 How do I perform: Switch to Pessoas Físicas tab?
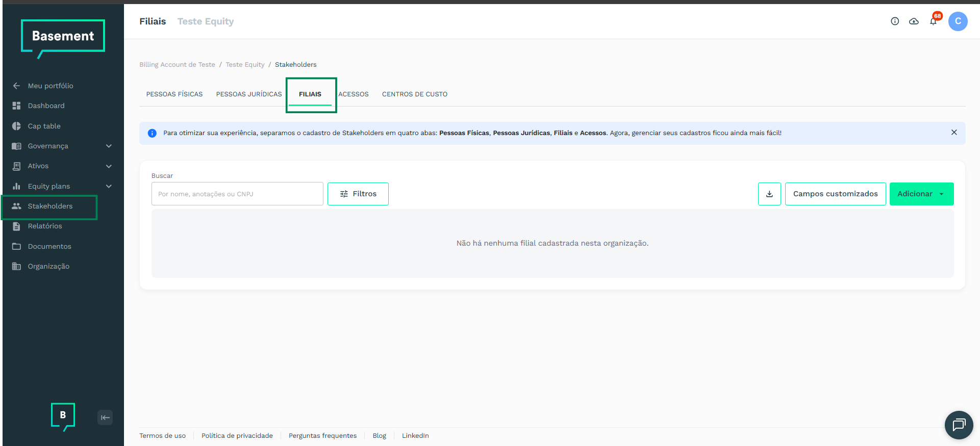tap(174, 94)
